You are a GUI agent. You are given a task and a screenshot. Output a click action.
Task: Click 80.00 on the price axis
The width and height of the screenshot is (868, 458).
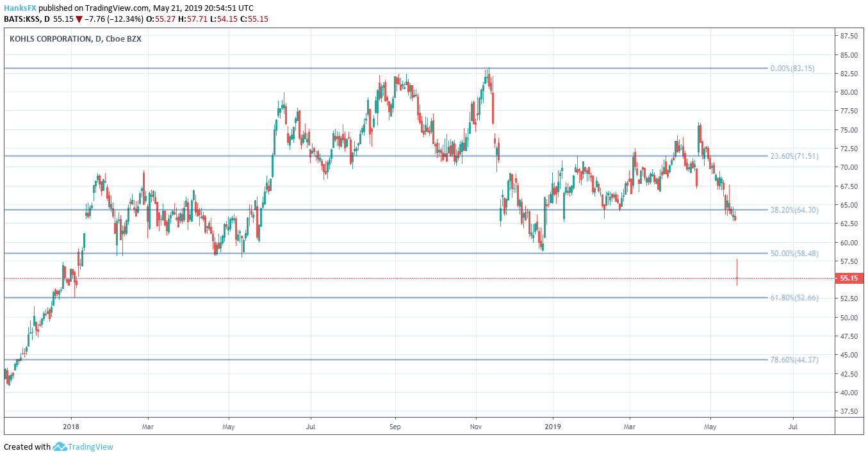pyautogui.click(x=850, y=92)
